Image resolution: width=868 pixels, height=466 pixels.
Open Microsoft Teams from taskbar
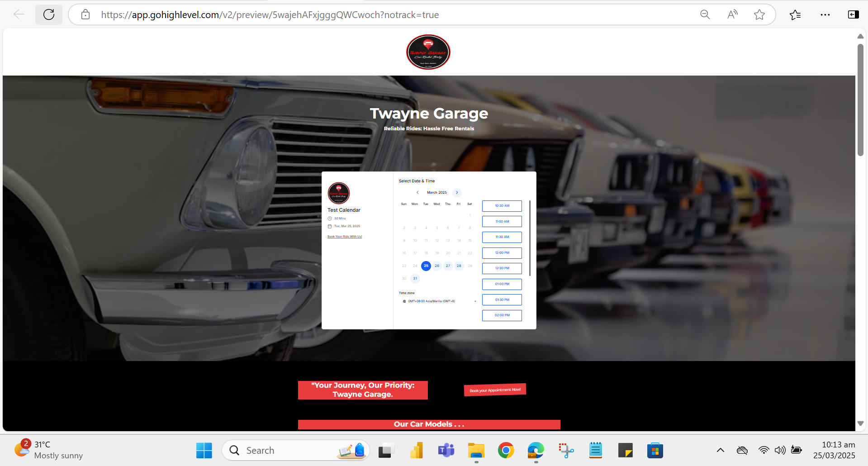tap(446, 450)
